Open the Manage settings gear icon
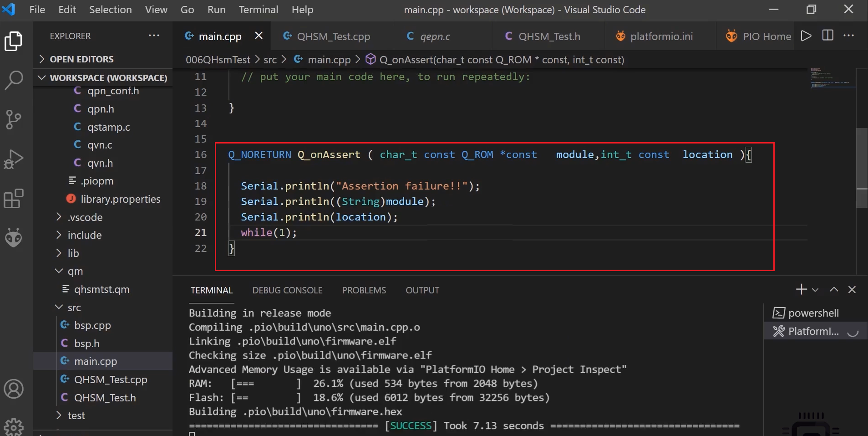Screen dimensions: 868x436 pos(14,427)
